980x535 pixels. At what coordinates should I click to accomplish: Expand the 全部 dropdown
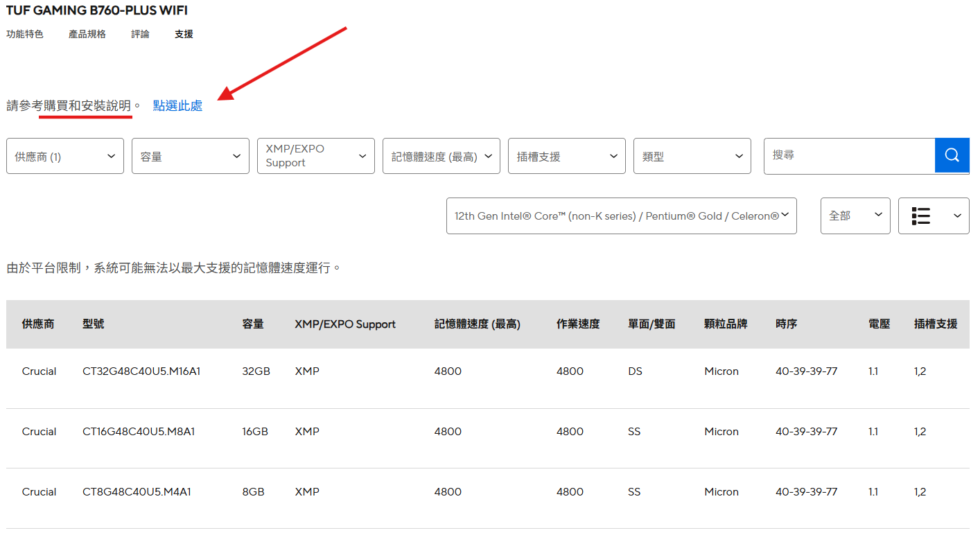(855, 216)
